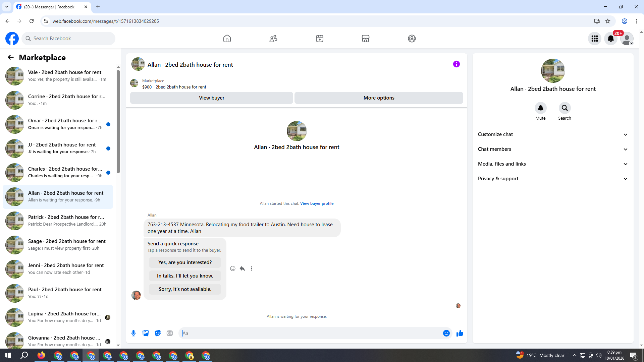Choose an emoji in message box
The height and width of the screenshot is (362, 644).
point(446,333)
